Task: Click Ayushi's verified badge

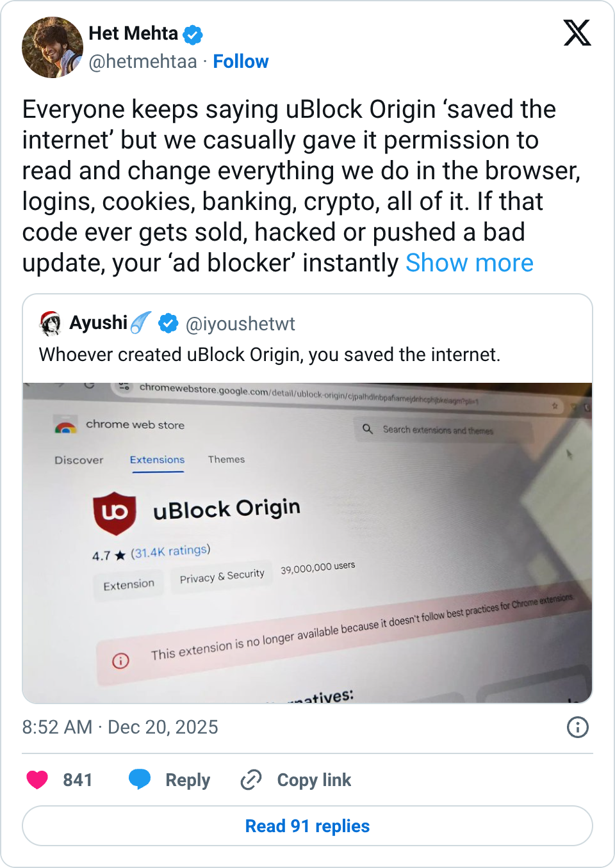Action: click(168, 324)
